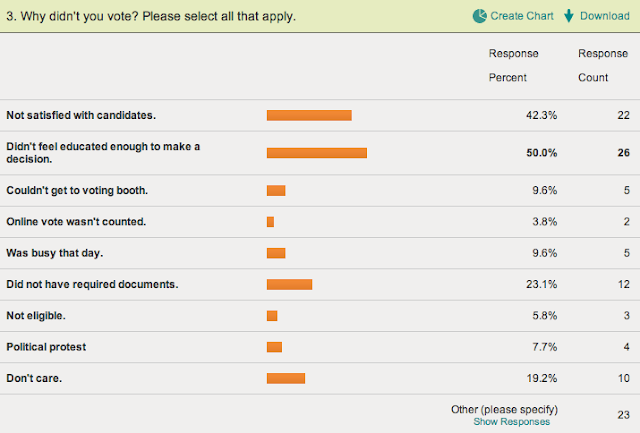Viewport: 640px width, 433px height.
Task: Click the "Couldn't get to voting booth" bar
Action: [x=276, y=190]
